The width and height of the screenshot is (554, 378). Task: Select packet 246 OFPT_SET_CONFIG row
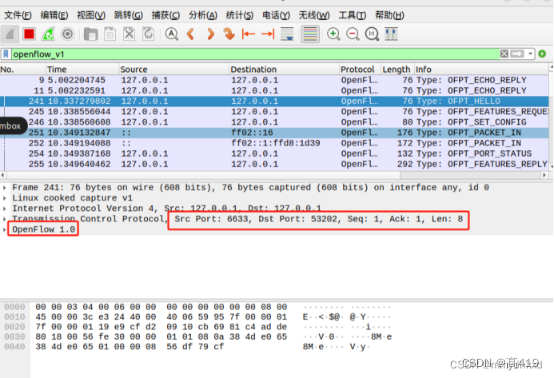275,122
